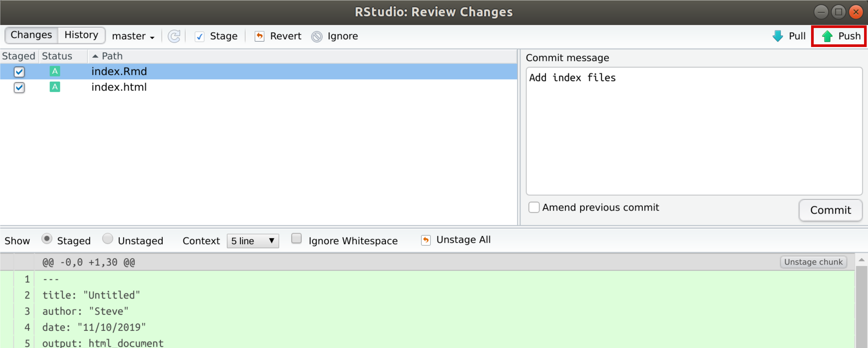Click the Stage checkmark icon
This screenshot has width=868, height=348.
coord(199,36)
